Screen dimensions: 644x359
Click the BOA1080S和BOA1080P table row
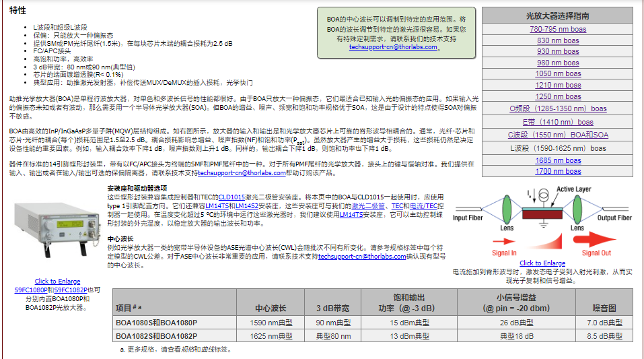(x=157, y=322)
